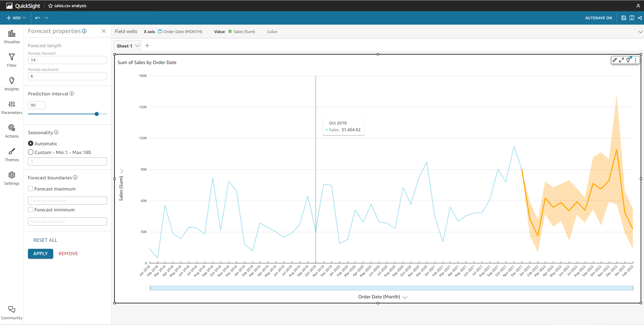Click the 'Sales (Sum)' Y-axis label
Screen dimensions: 644x325
pos(121,188)
